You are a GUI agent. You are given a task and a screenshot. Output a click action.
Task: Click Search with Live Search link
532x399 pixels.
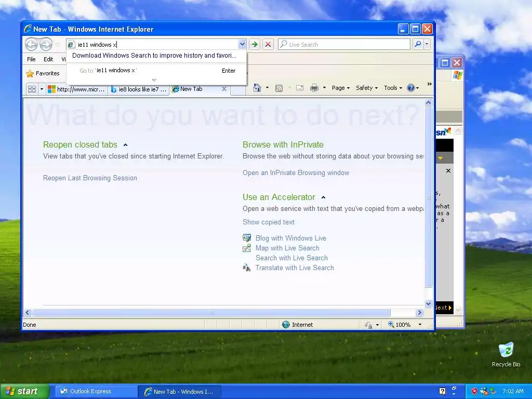[x=291, y=258]
